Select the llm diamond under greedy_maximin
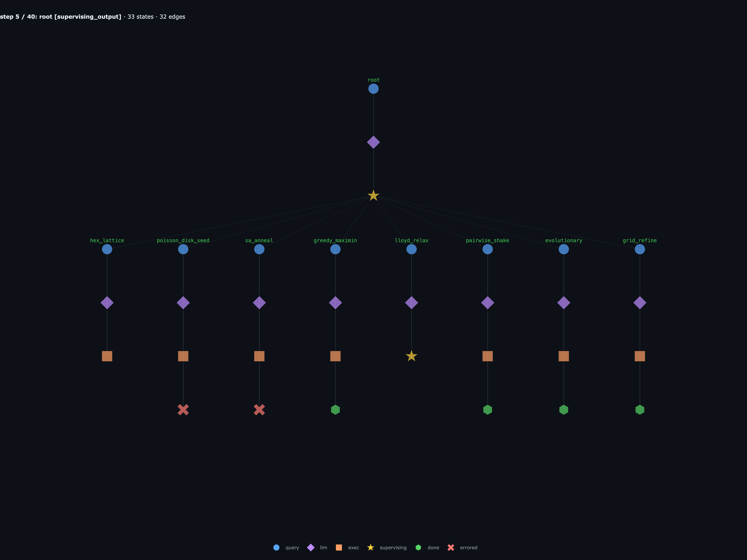 point(335,303)
